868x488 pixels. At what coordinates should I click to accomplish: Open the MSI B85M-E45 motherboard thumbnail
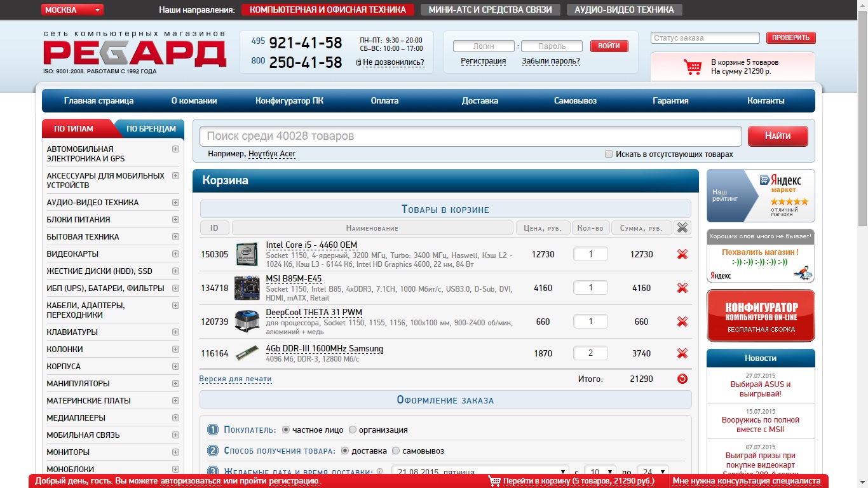point(247,288)
